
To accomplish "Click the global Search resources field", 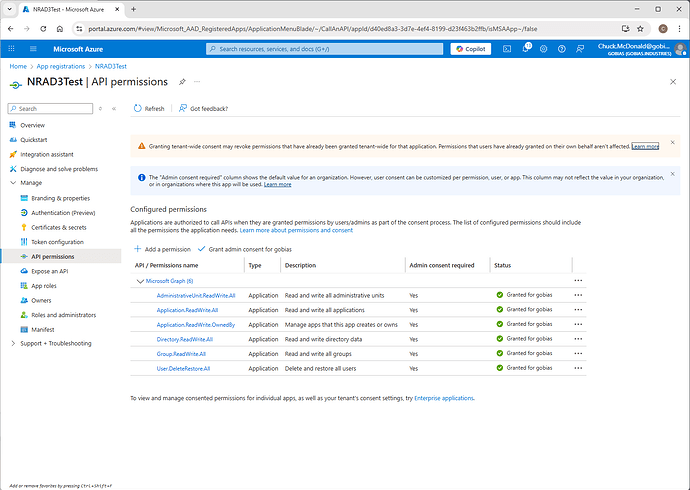I will coord(325,49).
